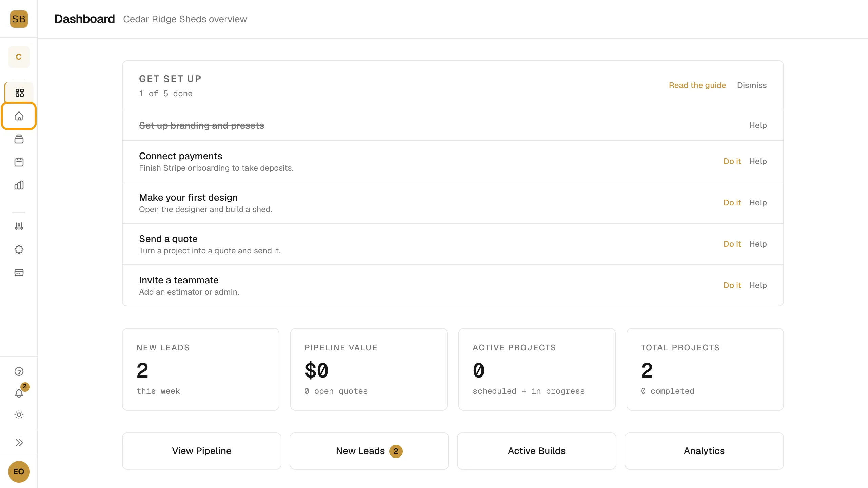Screen dimensions: 868x488
Task: Open the credit card billing icon
Action: point(19,272)
